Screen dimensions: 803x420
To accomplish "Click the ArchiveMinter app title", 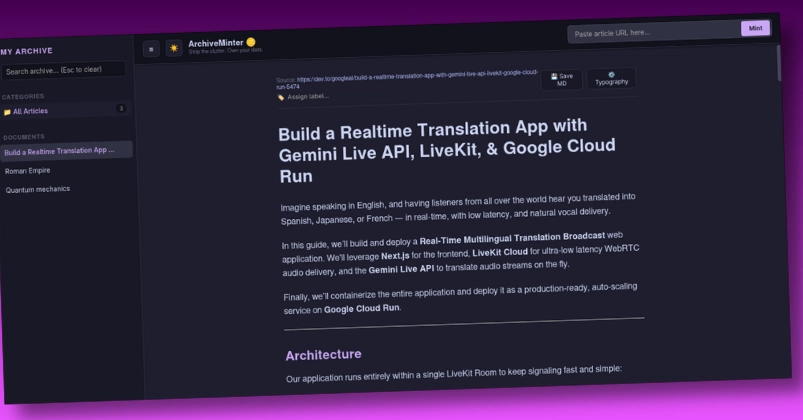I will [216, 43].
